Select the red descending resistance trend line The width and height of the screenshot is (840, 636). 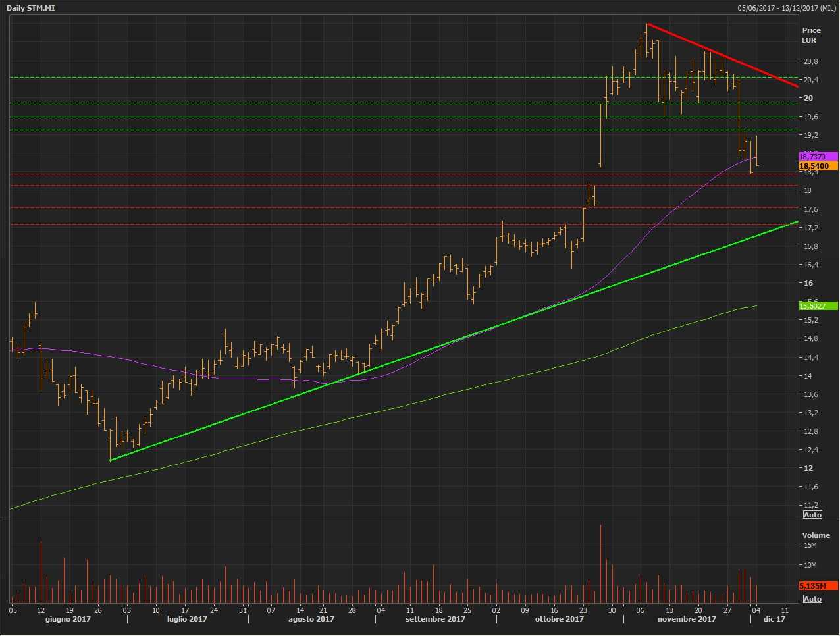724,56
